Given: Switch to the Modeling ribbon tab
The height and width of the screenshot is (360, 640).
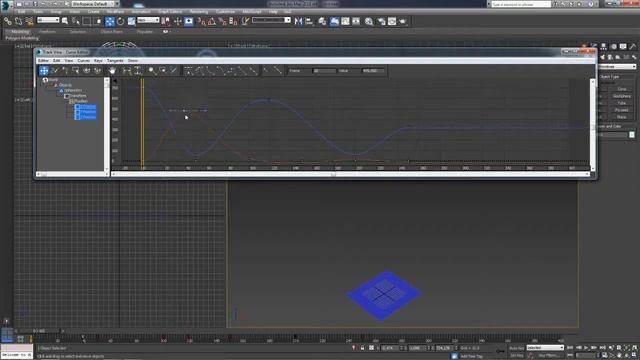Looking at the screenshot, I should [x=20, y=31].
